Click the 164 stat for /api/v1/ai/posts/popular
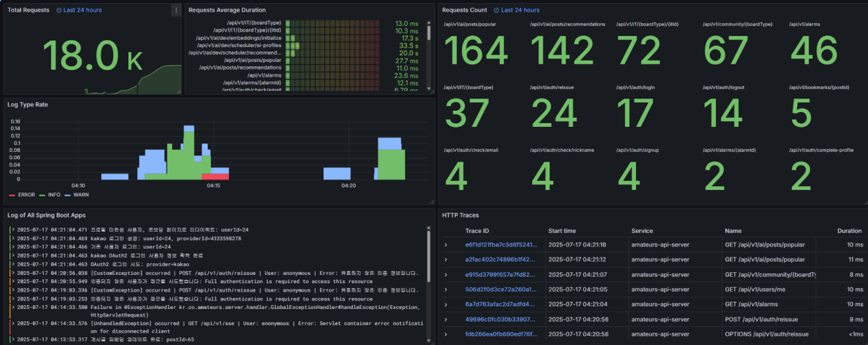This screenshot has height=345, width=868. 476,50
